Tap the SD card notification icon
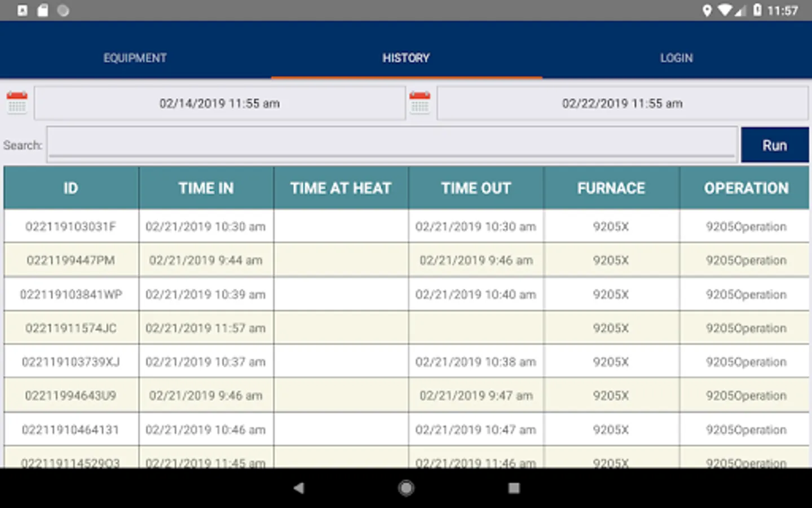 coord(42,11)
